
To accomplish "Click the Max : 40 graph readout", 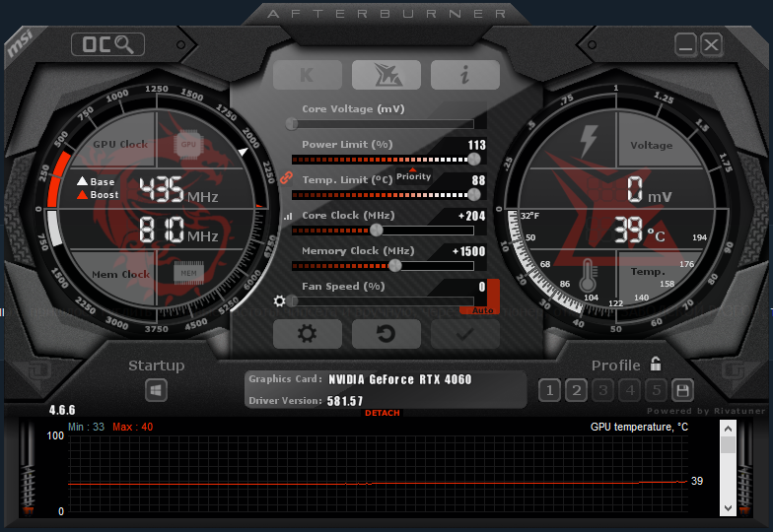I will (x=132, y=427).
